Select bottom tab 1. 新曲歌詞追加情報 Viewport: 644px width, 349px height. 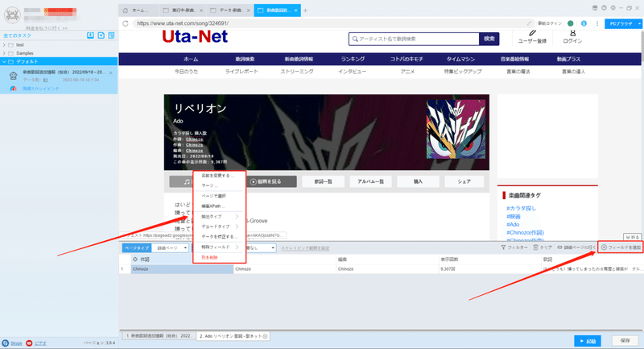coord(158,336)
